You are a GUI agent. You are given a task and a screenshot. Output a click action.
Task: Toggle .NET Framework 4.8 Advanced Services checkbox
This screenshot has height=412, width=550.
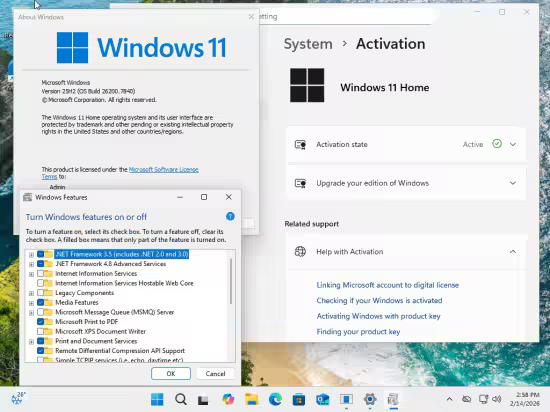[40, 264]
